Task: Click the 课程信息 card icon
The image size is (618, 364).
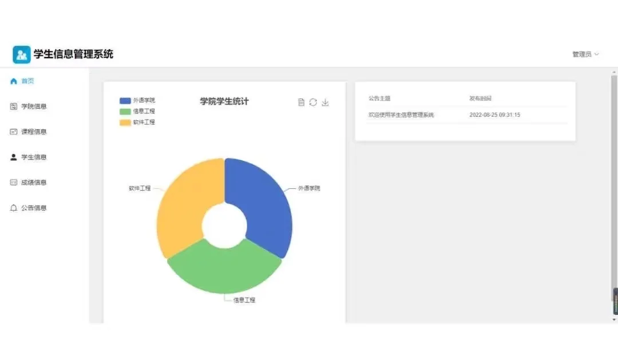Action: point(14,132)
